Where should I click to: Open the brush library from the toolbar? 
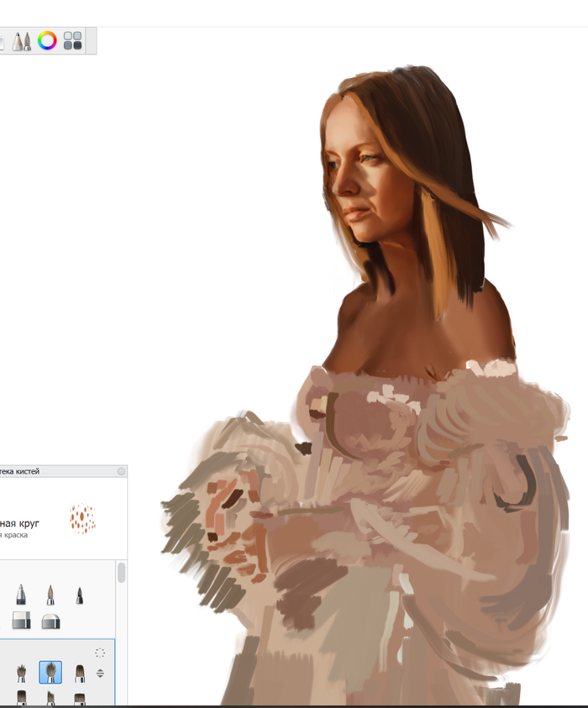[22, 41]
